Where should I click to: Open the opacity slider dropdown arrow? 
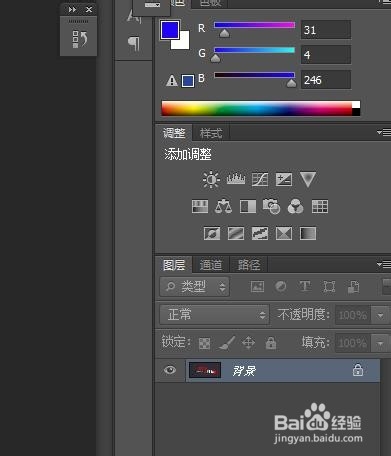380,315
